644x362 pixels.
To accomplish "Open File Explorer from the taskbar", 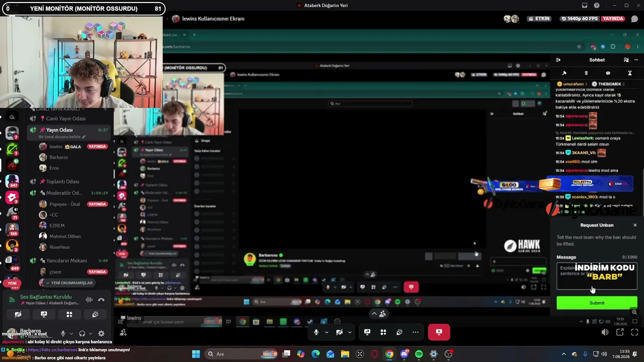I will (x=345, y=354).
